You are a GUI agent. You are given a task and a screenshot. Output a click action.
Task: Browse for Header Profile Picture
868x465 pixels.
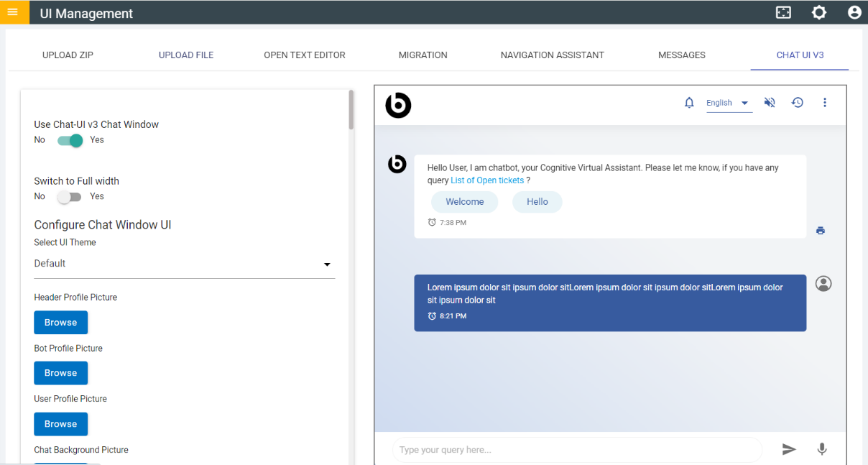tap(61, 323)
